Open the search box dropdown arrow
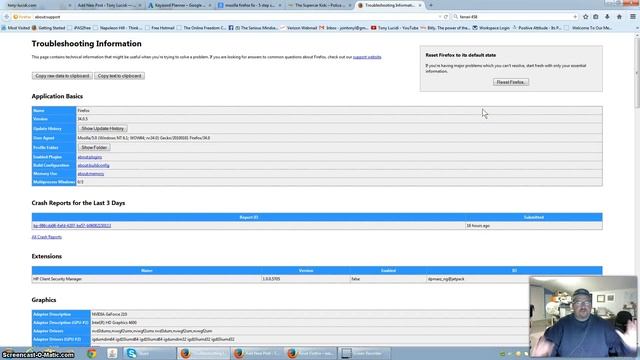 pos(575,17)
